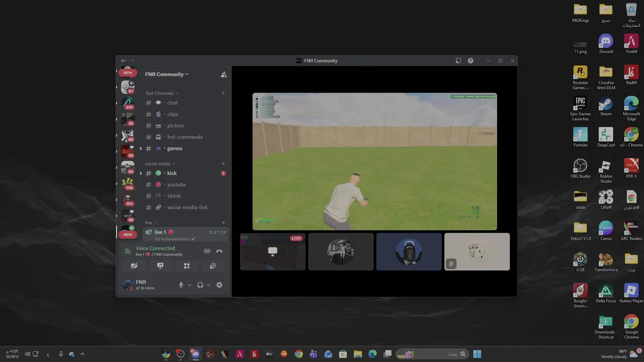This screenshot has width=644, height=362.
Task: Open server with 146 notification badge
Action: [x=128, y=184]
